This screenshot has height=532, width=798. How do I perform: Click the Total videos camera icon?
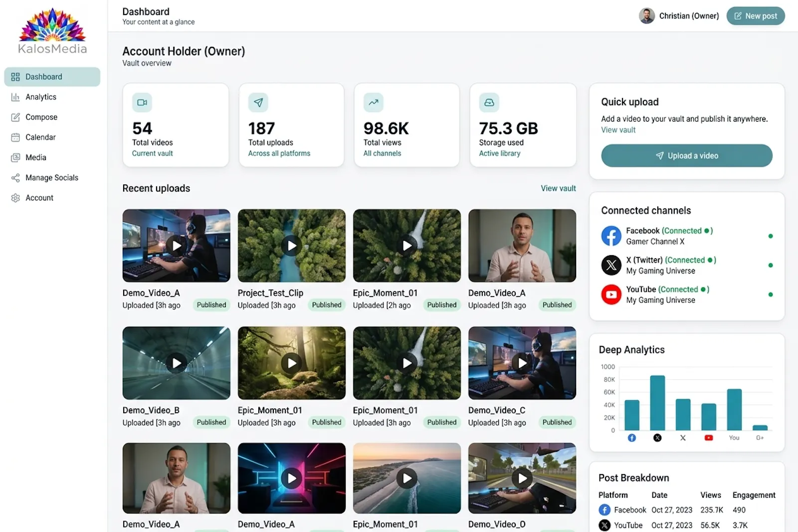(142, 103)
